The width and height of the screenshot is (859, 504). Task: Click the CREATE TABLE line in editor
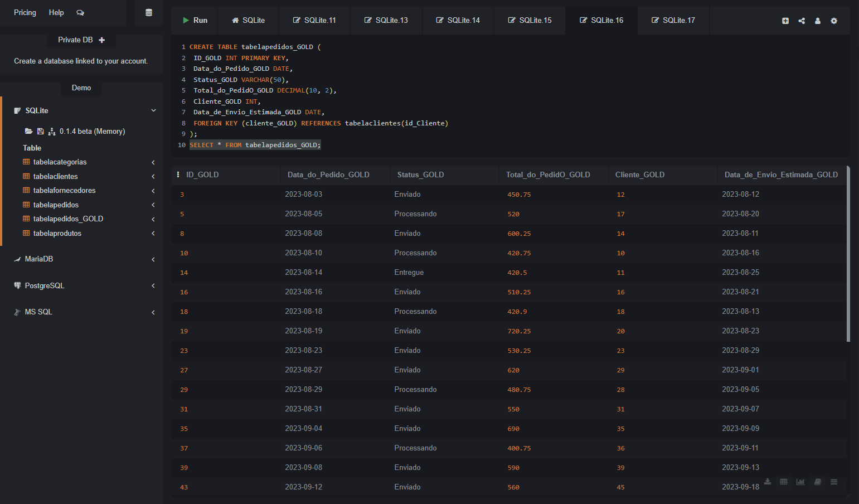pos(255,47)
